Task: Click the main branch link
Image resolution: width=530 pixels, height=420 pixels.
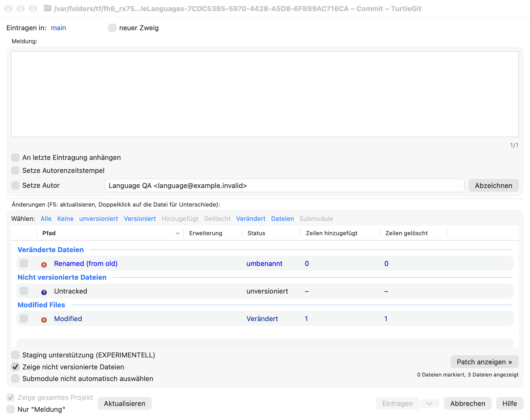Action: 59,28
